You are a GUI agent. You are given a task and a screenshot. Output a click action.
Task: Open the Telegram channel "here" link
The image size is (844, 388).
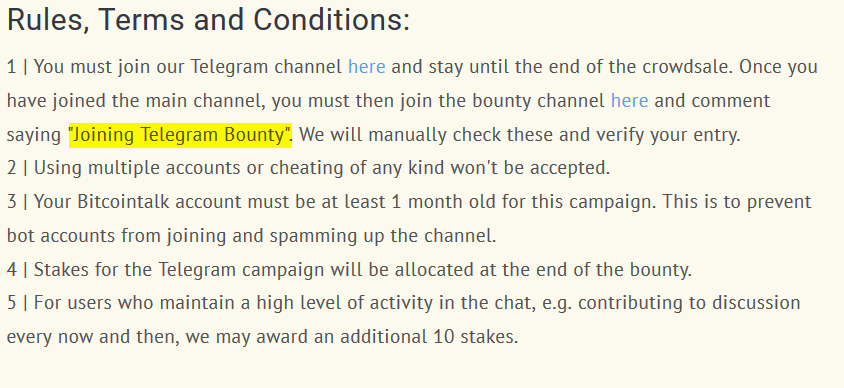point(367,67)
